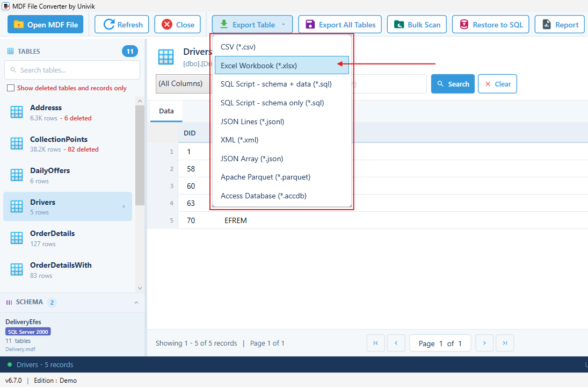The image size is (588, 387).
Task: Click the Report document icon
Action: (x=547, y=25)
